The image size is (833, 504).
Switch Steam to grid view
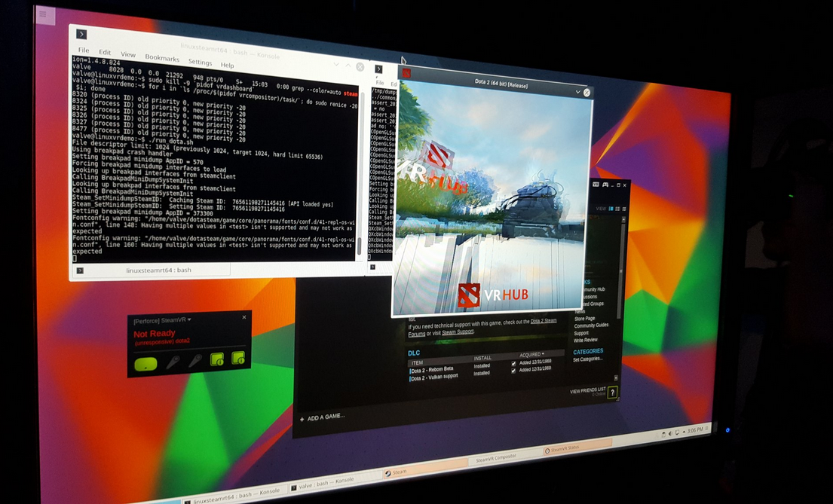[623, 209]
